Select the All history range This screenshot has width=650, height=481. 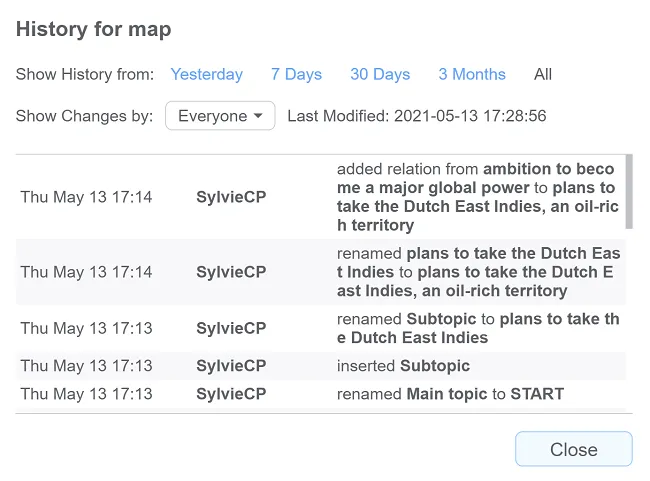pos(543,74)
